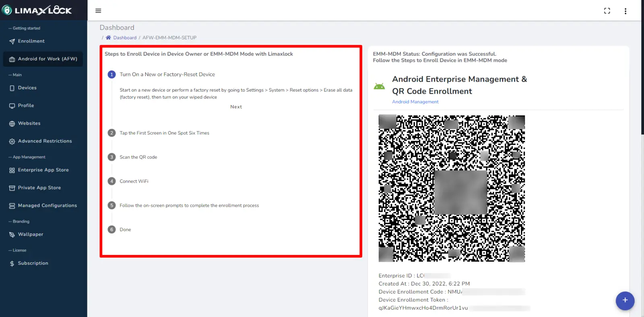Click the Private App Store icon
The image size is (644, 317).
point(12,188)
